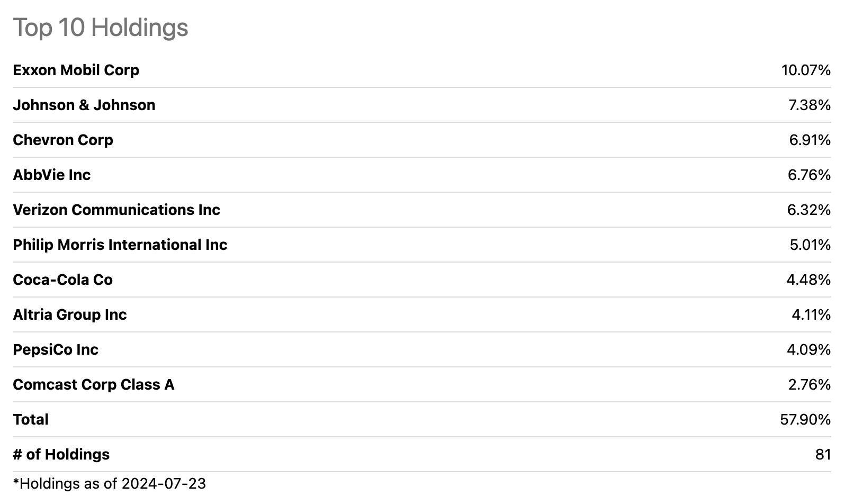Click the holdings count value 81
Image resolution: width=845 pixels, height=504 pixels.
tap(823, 455)
